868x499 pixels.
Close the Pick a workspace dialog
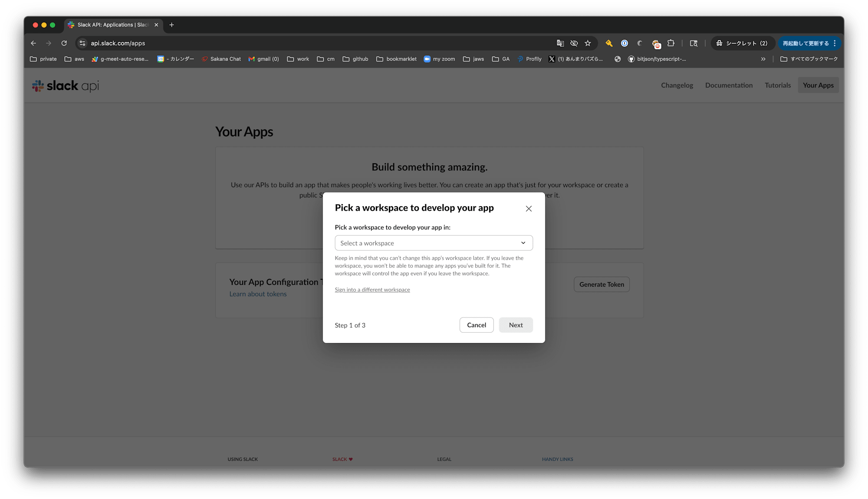(x=529, y=208)
